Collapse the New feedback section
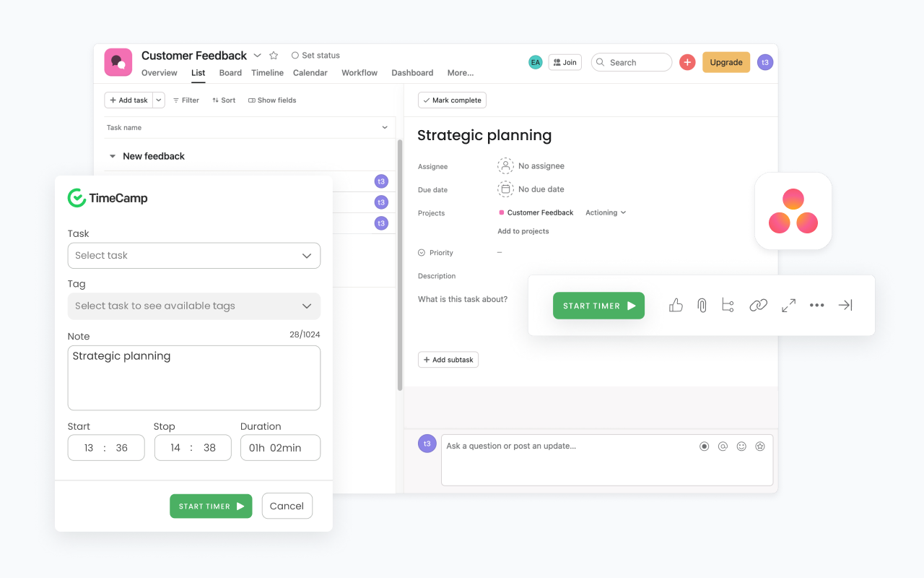 pos(112,156)
